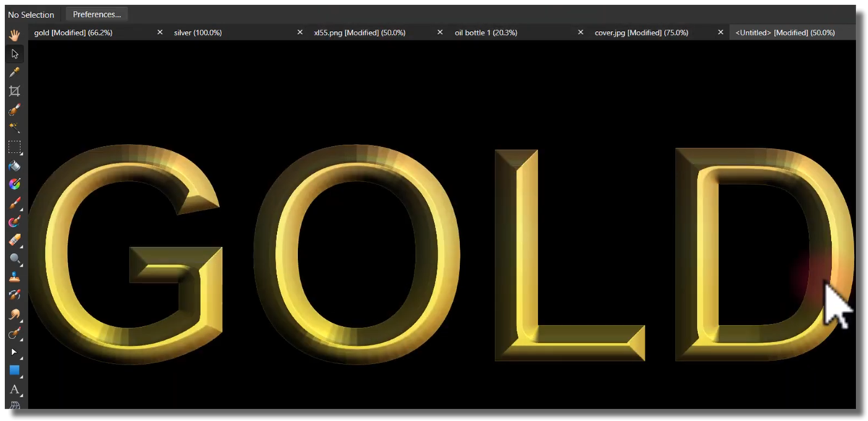Select the Clone stamp tool
Screen dimensions: 868x421
click(x=14, y=277)
